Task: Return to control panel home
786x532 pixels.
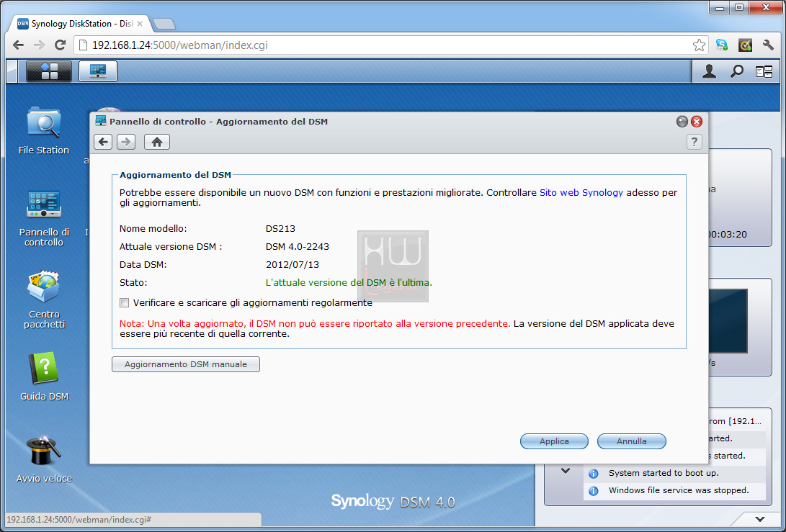Action: tap(157, 142)
